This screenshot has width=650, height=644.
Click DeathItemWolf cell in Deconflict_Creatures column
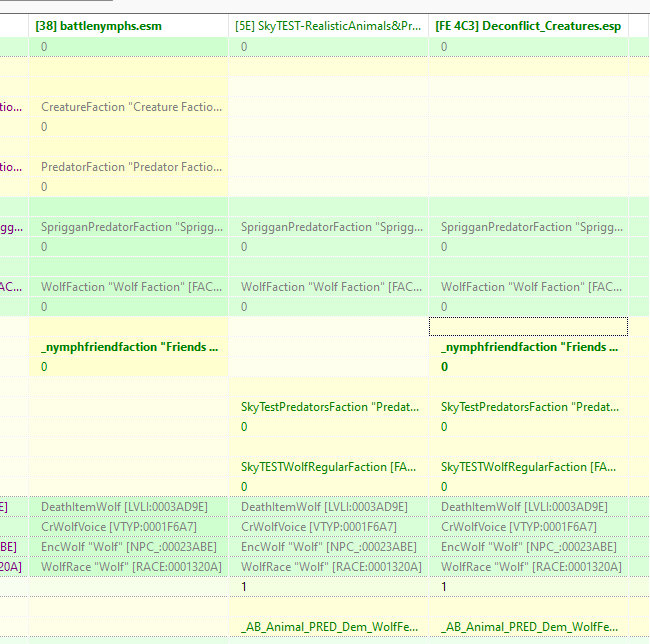coord(529,507)
